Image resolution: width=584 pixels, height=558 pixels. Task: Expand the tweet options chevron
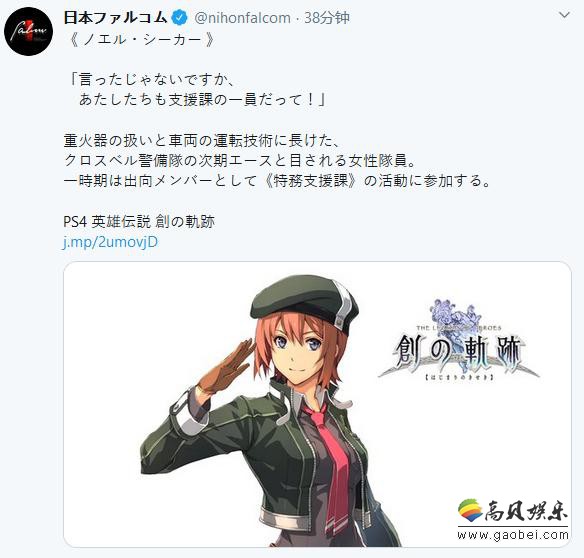tap(565, 15)
